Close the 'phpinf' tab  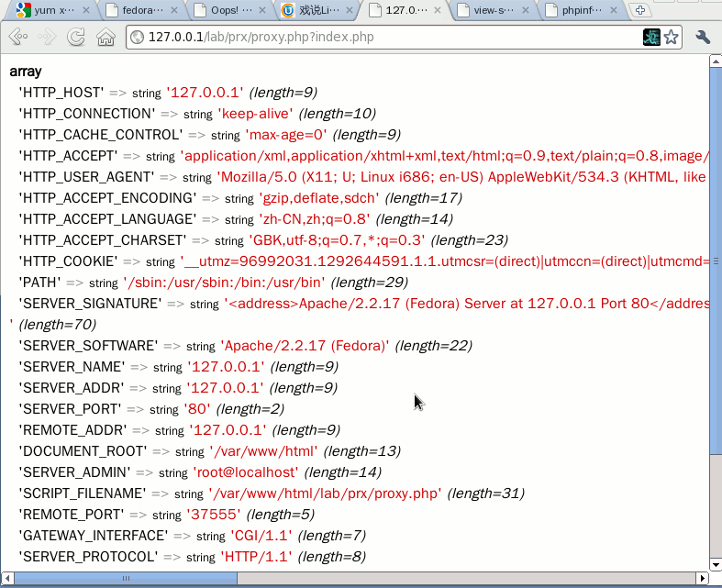click(614, 10)
